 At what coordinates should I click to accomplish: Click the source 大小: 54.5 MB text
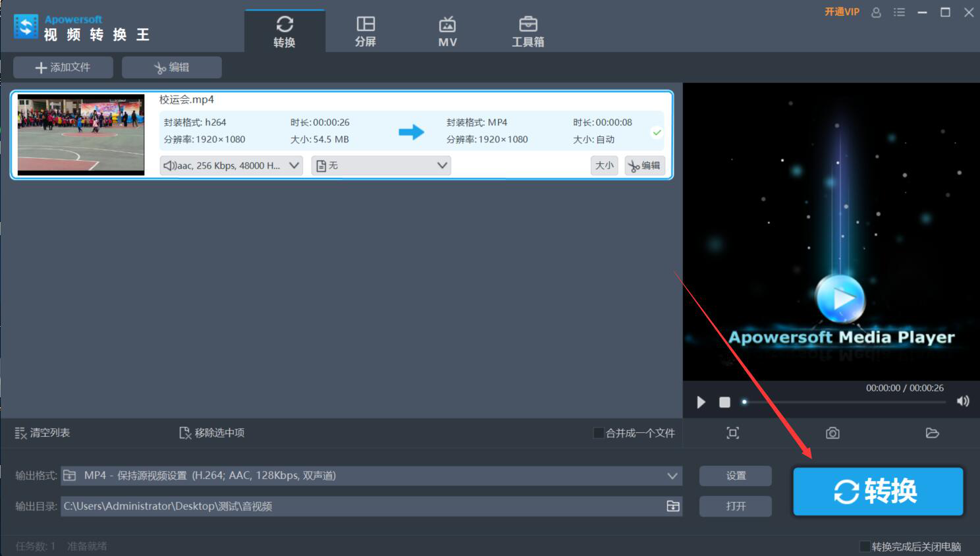point(320,140)
